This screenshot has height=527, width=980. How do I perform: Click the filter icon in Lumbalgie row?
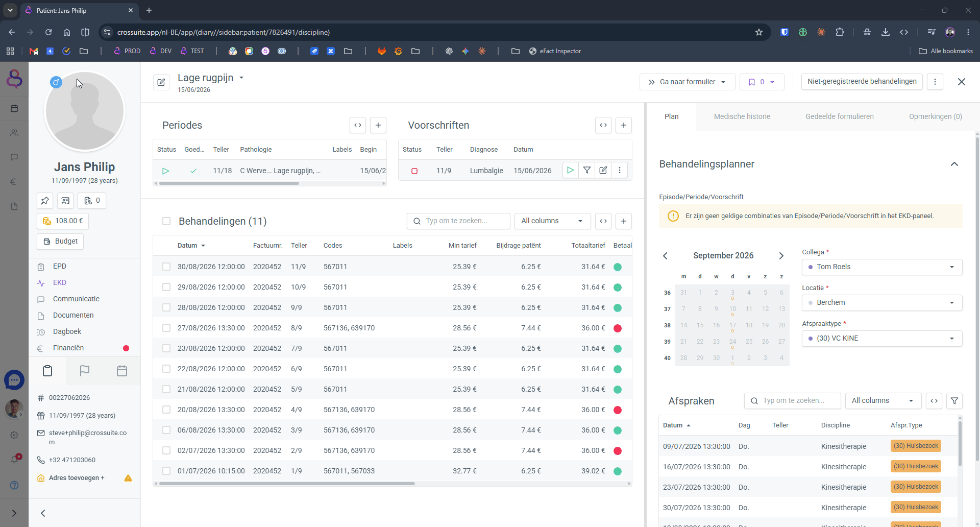pos(587,171)
